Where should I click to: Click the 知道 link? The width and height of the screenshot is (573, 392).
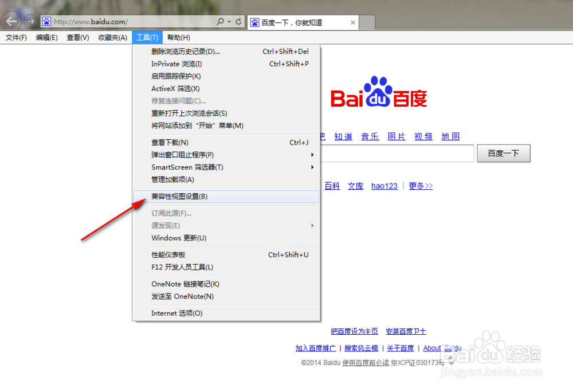point(343,136)
